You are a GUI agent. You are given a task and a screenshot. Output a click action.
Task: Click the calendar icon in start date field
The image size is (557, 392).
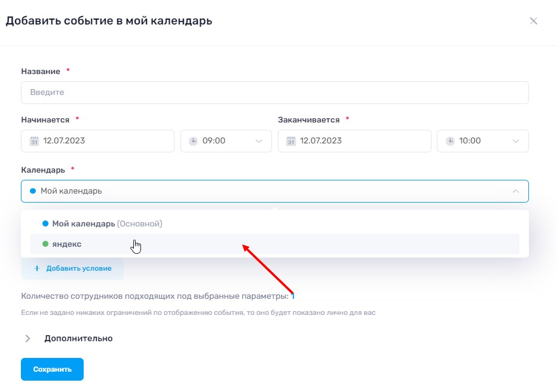pyautogui.click(x=34, y=141)
